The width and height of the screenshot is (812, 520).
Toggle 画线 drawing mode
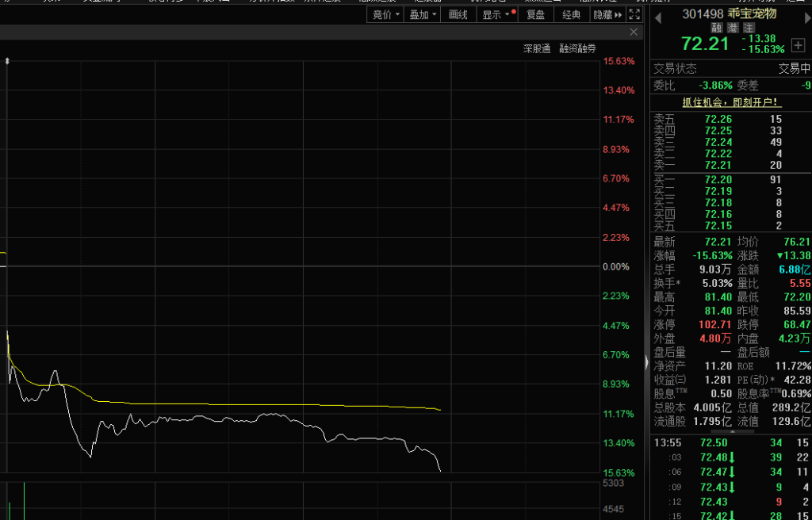click(458, 14)
